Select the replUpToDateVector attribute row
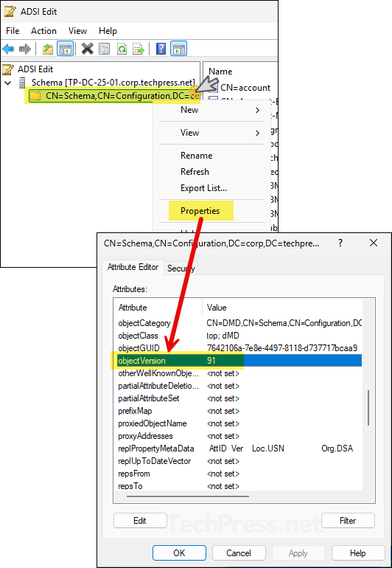Screen dimensions: 392x568 click(239, 461)
